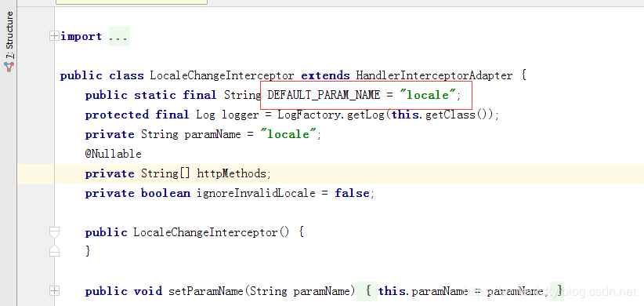
Task: Place cursor on httpMethods field
Action: [x=232, y=173]
